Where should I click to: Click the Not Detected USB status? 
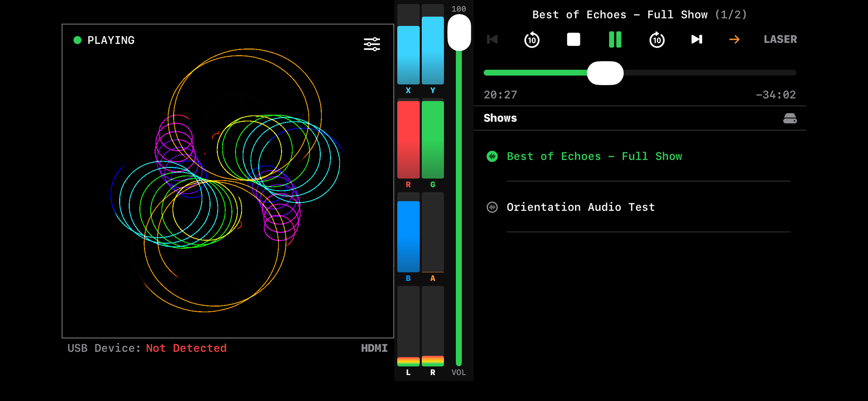186,348
